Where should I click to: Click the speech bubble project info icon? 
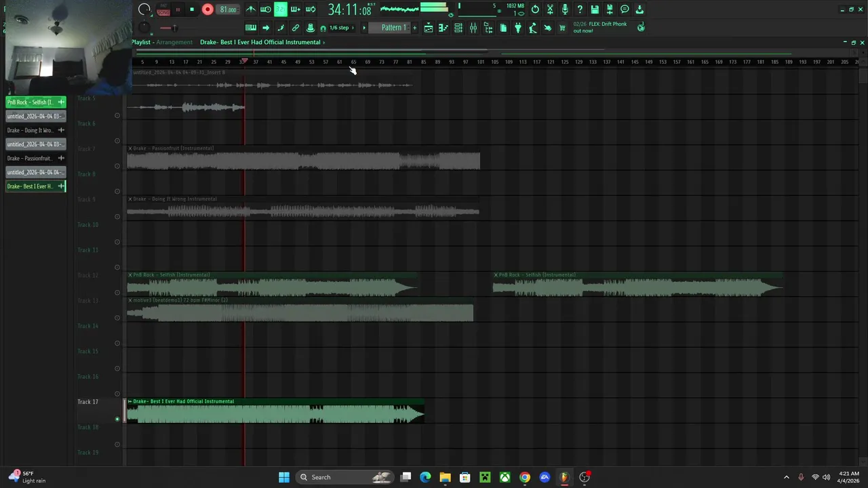(625, 9)
